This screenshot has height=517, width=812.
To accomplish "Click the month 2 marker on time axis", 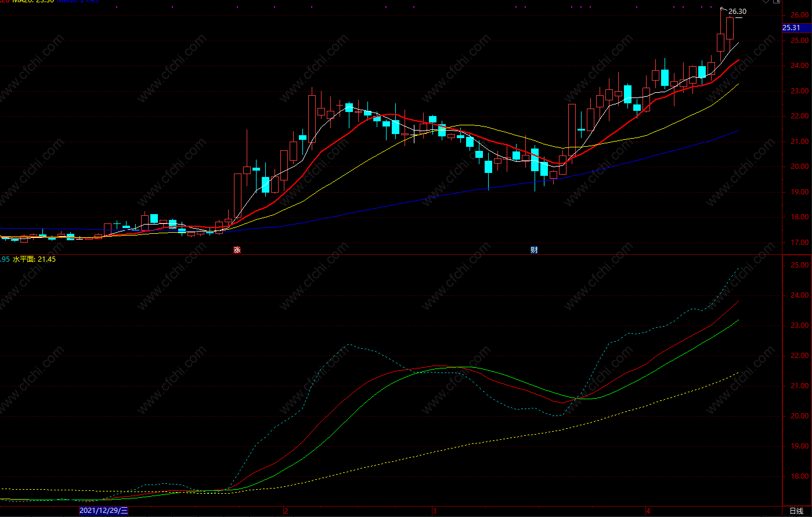I will click(286, 511).
